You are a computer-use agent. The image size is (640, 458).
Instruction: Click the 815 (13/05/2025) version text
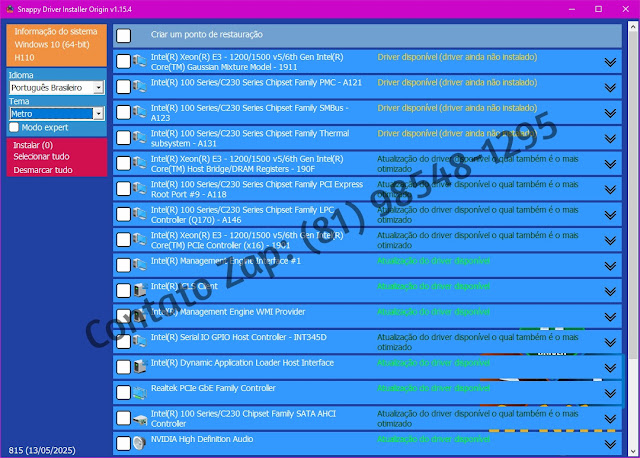pos(42,450)
